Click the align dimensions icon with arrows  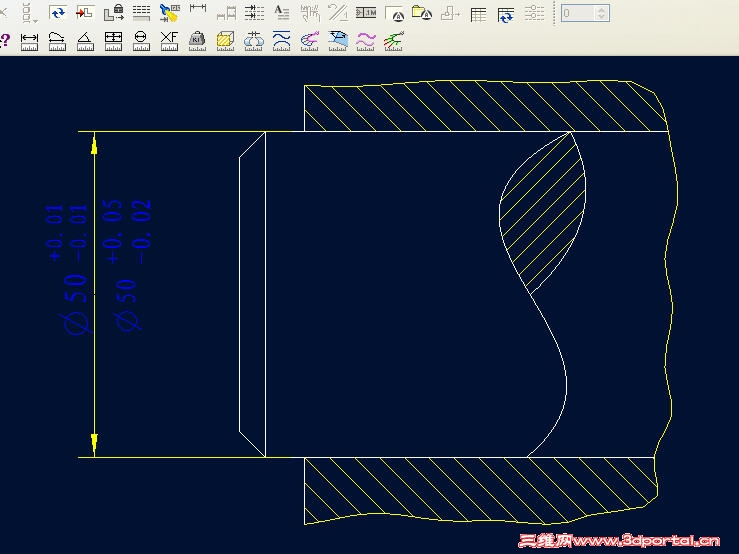254,13
